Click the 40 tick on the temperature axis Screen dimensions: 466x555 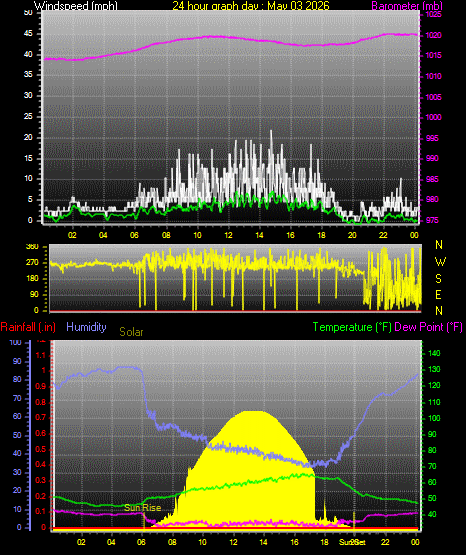click(432, 514)
